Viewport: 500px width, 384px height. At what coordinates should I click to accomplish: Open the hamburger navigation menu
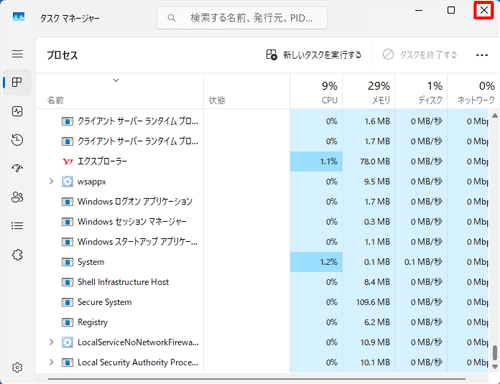tap(17, 54)
